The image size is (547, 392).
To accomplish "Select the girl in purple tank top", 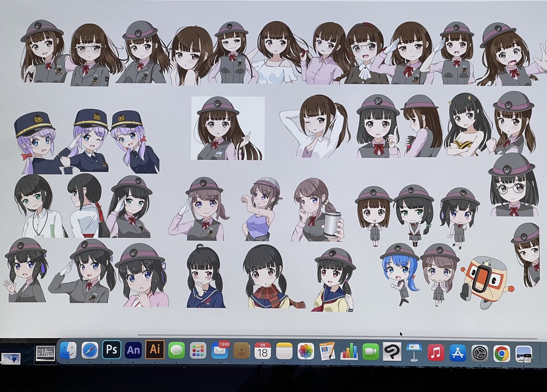I will tap(263, 209).
